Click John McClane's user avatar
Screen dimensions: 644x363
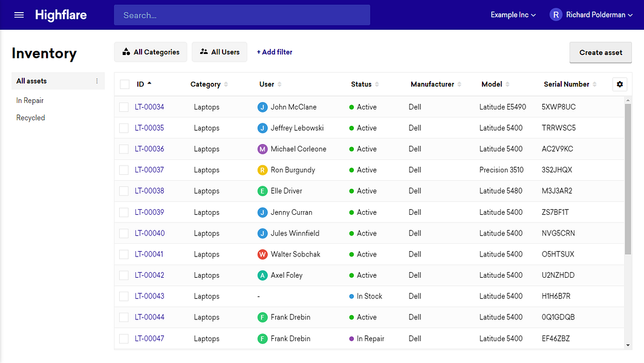pos(262,107)
